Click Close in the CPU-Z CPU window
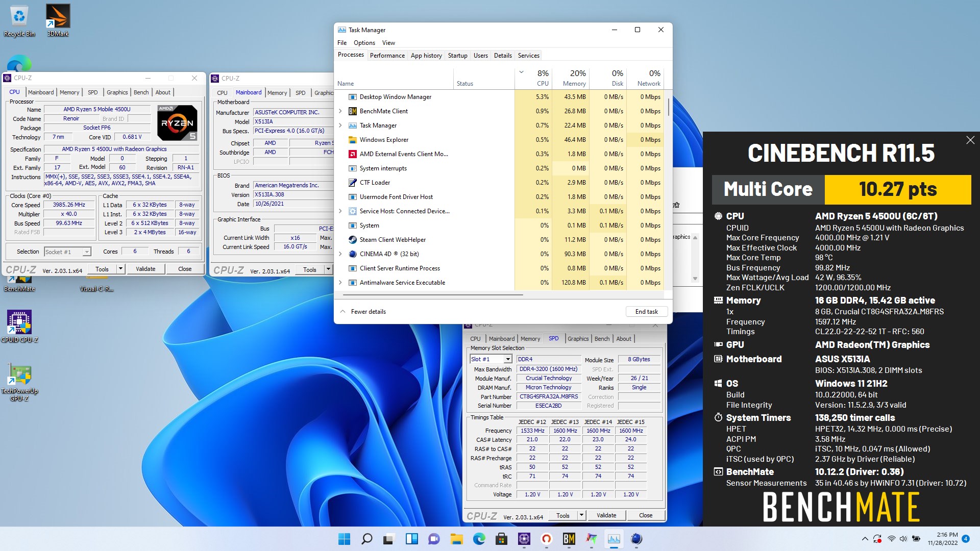Image resolution: width=980 pixels, height=551 pixels. 185,269
